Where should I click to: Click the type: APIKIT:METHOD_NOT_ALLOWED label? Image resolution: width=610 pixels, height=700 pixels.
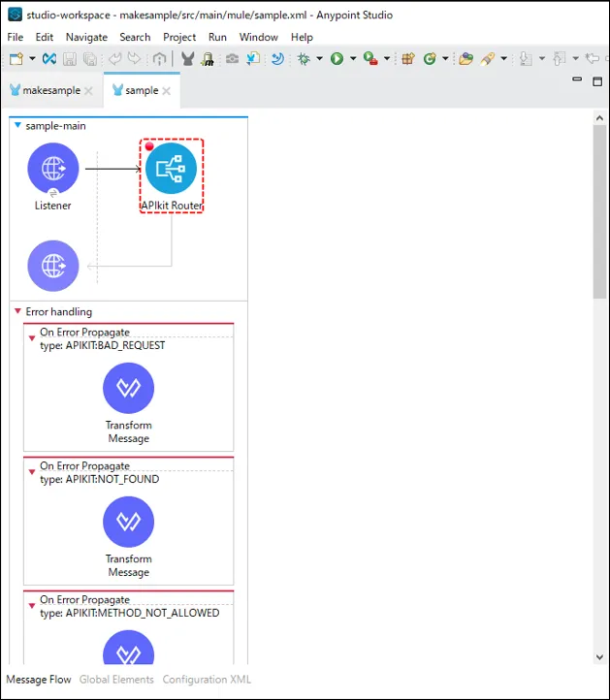(130, 613)
